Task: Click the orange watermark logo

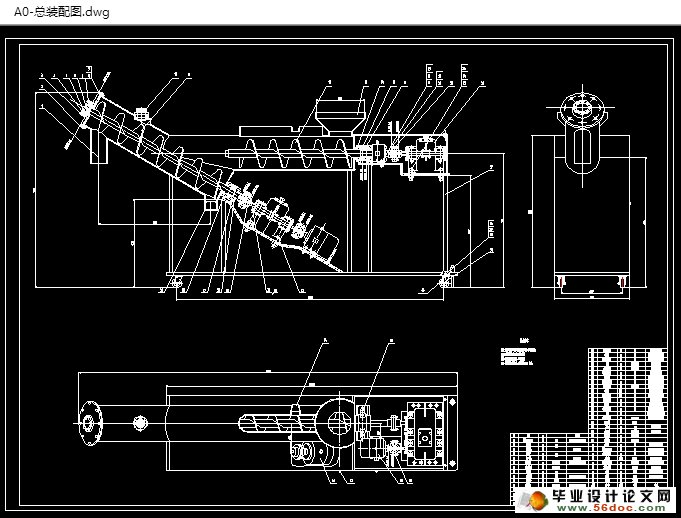Action: (535, 499)
